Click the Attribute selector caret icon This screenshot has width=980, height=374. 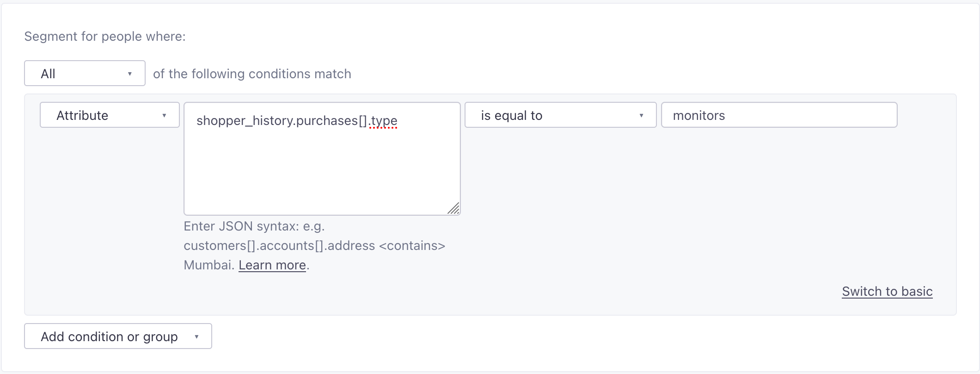click(165, 115)
